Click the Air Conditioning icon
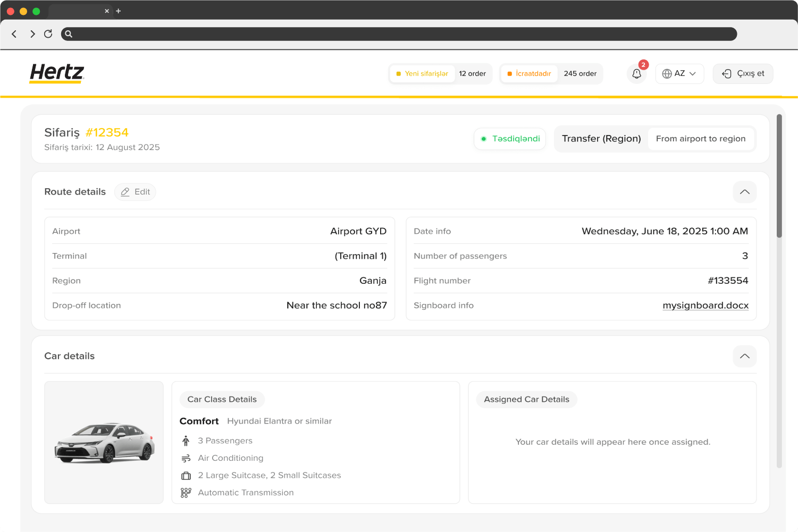798x532 pixels. tap(186, 458)
